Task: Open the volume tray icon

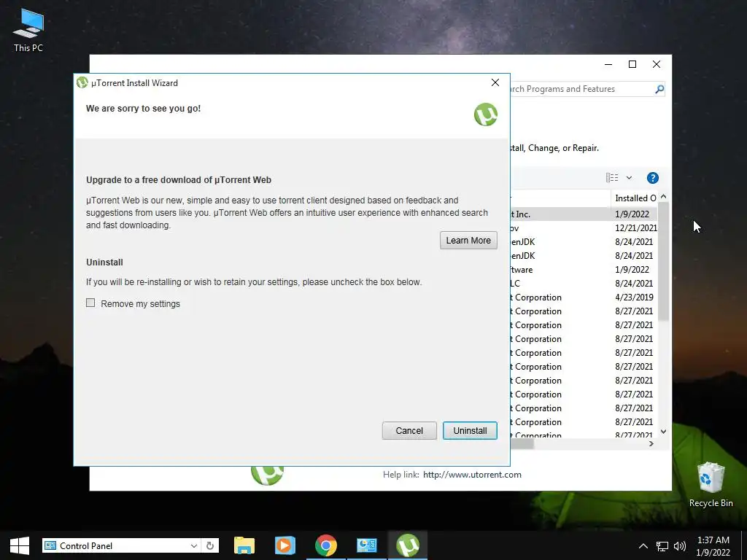Action: click(x=680, y=546)
